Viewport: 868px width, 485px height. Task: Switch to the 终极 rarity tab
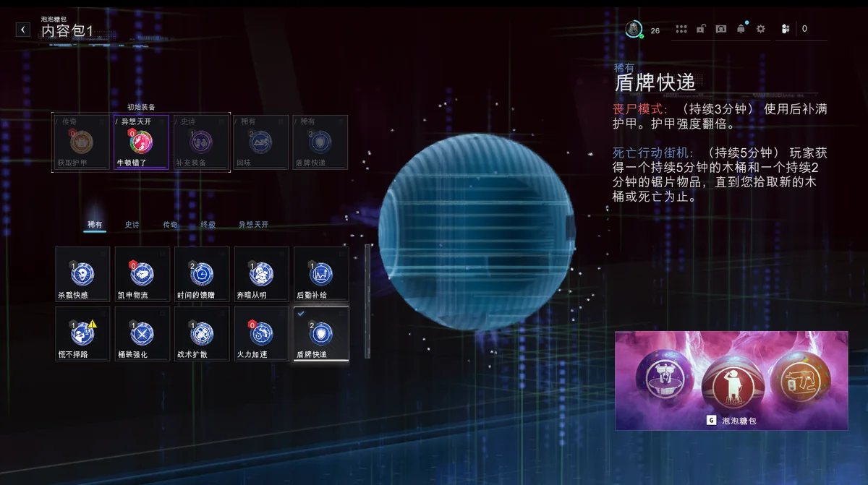tap(208, 225)
